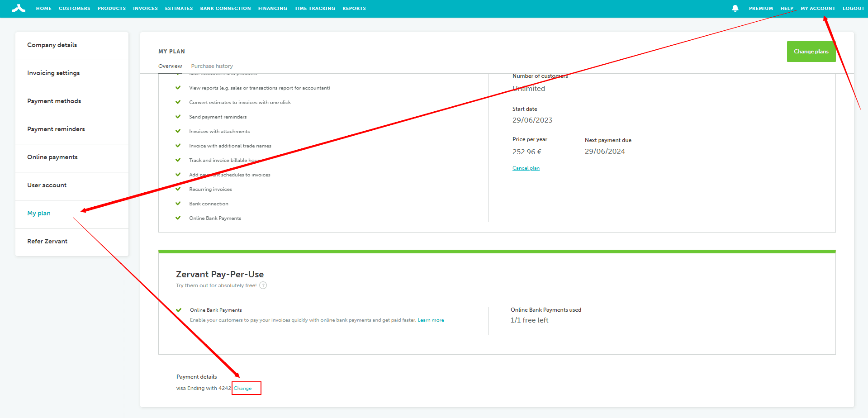
Task: Open the Time Tracking menu
Action: pos(315,8)
